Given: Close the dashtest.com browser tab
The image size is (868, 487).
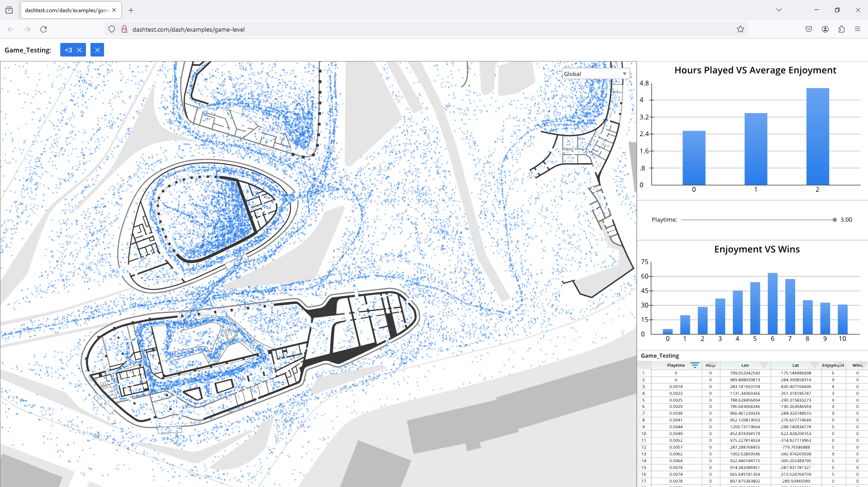Looking at the screenshot, I should (x=114, y=10).
